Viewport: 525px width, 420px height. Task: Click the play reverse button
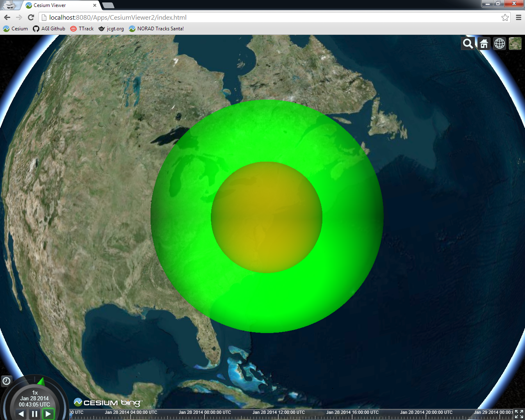pos(21,414)
